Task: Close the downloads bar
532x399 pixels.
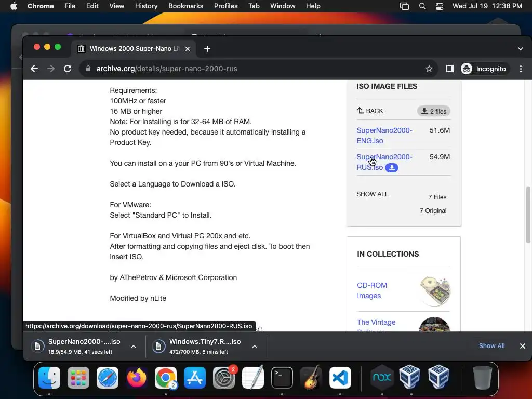Action: coord(523,345)
